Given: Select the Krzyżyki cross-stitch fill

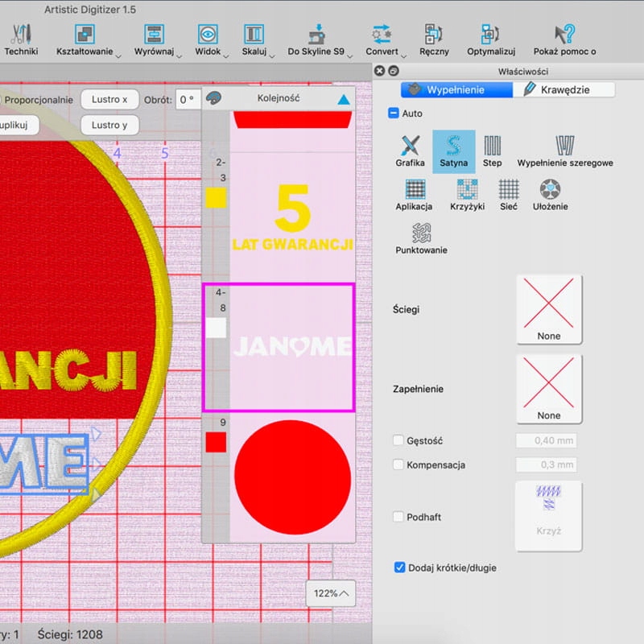Looking at the screenshot, I should pyautogui.click(x=467, y=192).
